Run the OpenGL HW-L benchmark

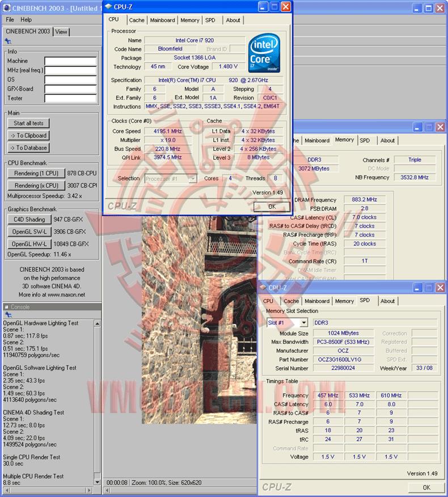[29, 244]
